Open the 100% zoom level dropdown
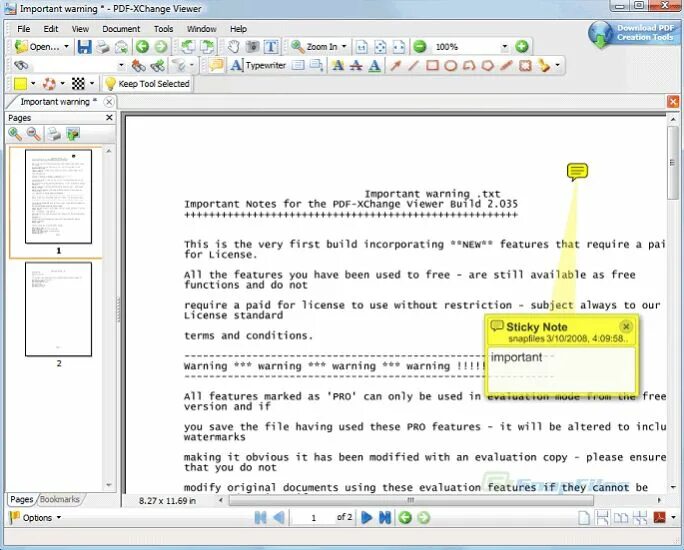 [x=505, y=46]
